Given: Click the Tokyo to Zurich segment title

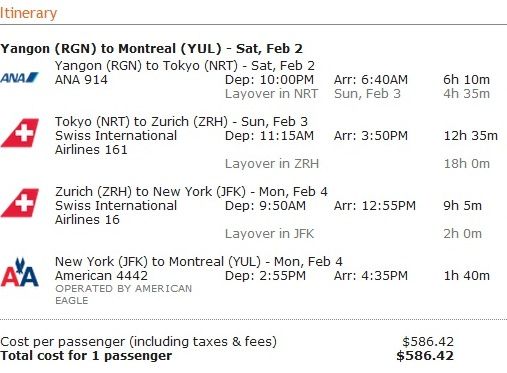Looking at the screenshot, I should point(181,122).
